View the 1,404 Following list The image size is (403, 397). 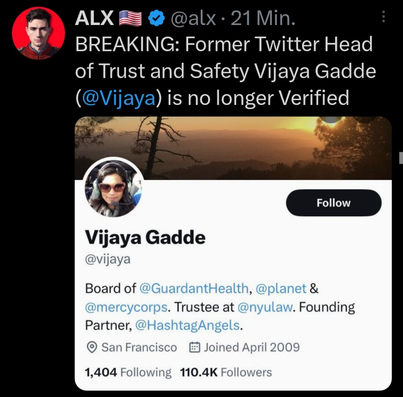pyautogui.click(x=128, y=372)
